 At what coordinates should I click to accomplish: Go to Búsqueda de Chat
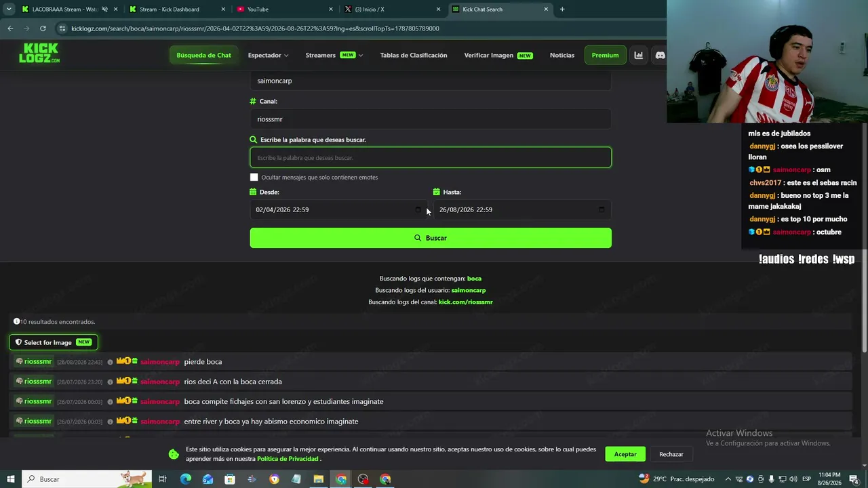coord(203,56)
